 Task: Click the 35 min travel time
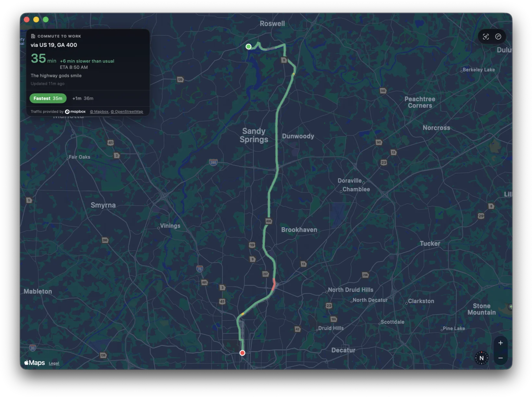pyautogui.click(x=43, y=59)
